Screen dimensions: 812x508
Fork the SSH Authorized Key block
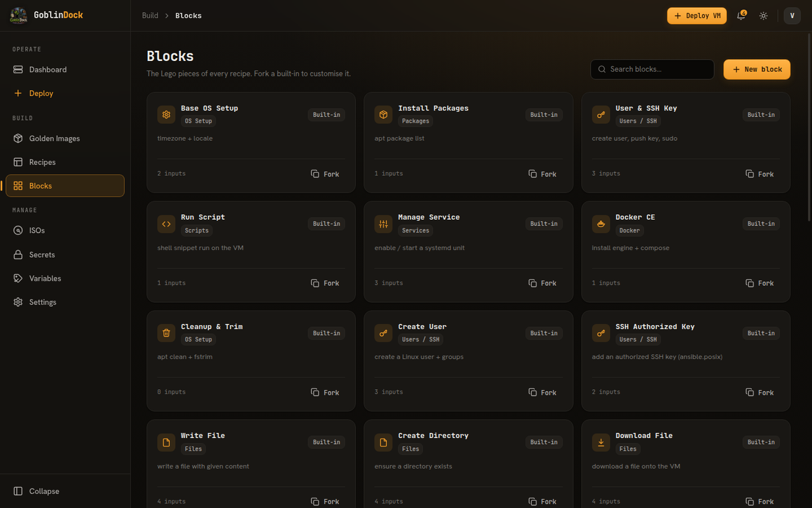[x=759, y=392]
